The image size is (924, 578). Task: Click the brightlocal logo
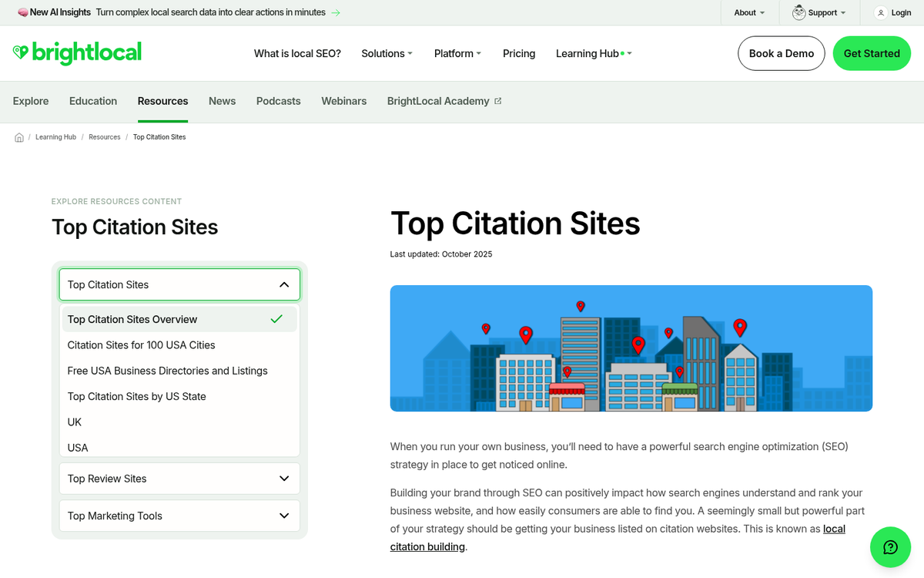click(77, 53)
